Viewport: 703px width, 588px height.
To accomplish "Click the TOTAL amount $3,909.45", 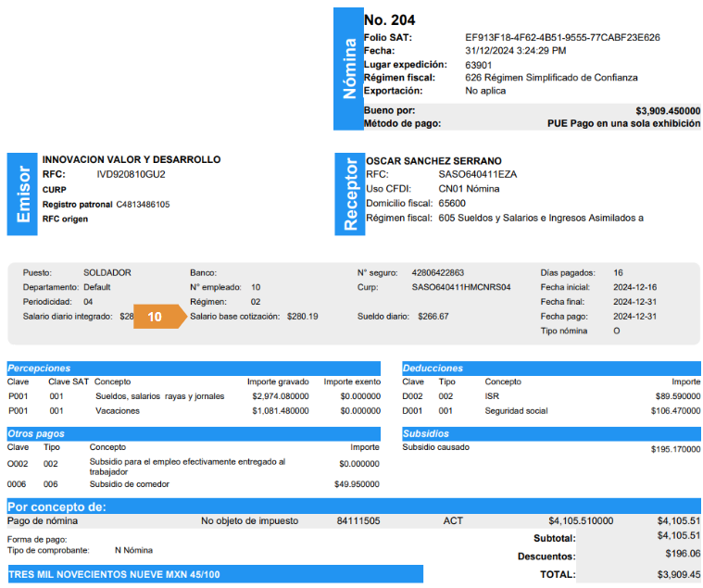I will pos(678,575).
